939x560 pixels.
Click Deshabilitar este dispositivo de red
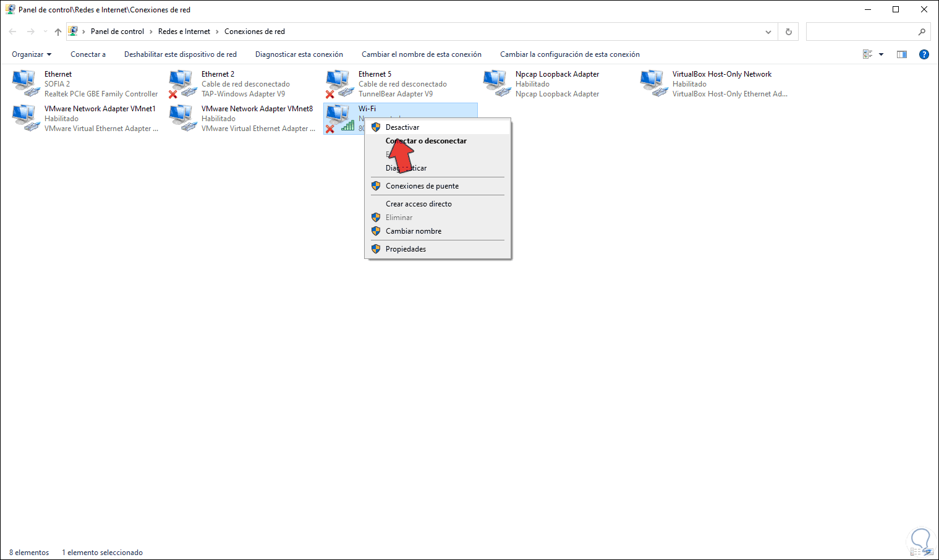[x=181, y=54]
